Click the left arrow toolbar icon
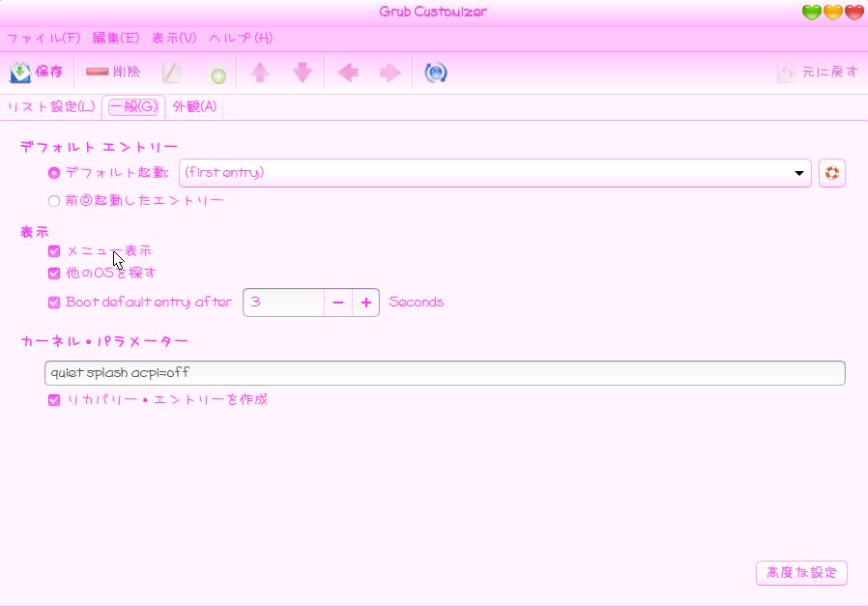 (x=348, y=72)
